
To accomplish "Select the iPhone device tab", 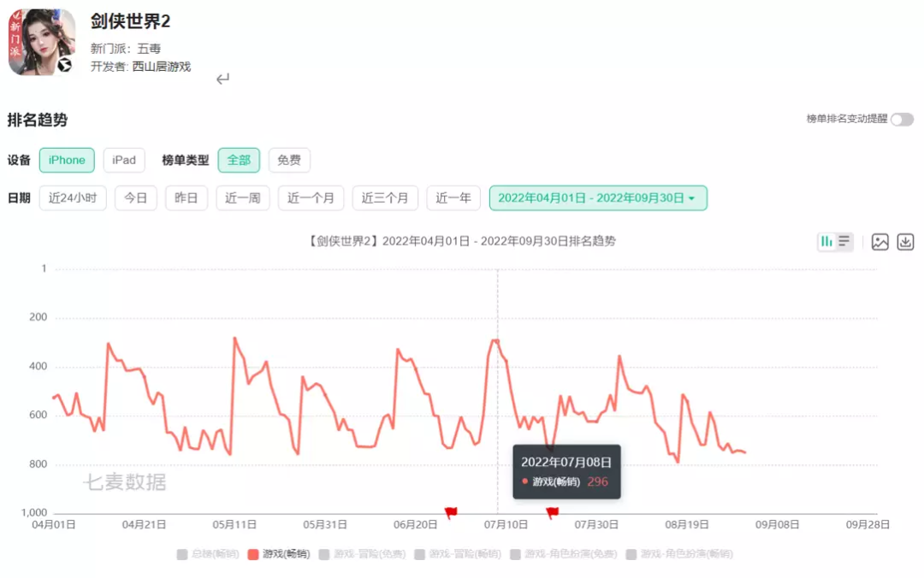I will (x=67, y=160).
